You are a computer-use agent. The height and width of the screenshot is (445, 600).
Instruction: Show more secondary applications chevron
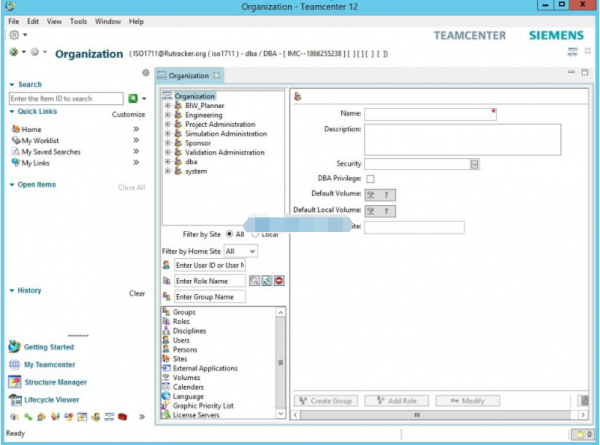tap(142, 417)
